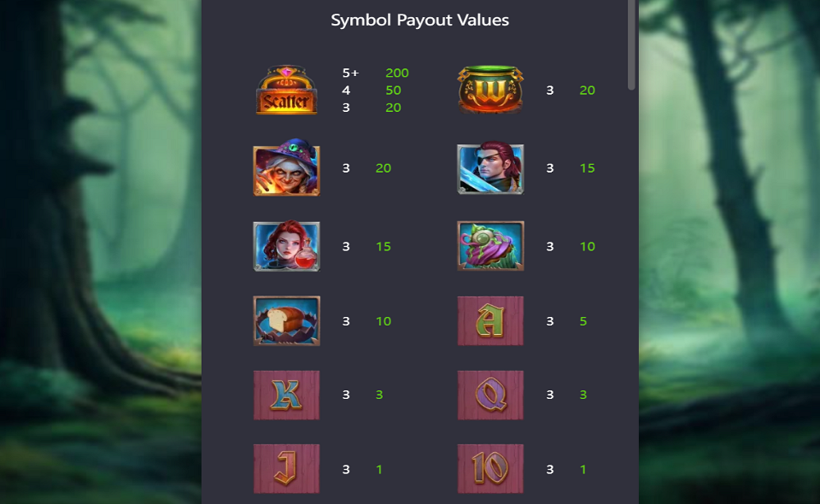Click the blue K card symbol
The height and width of the screenshot is (504, 820).
tap(287, 396)
